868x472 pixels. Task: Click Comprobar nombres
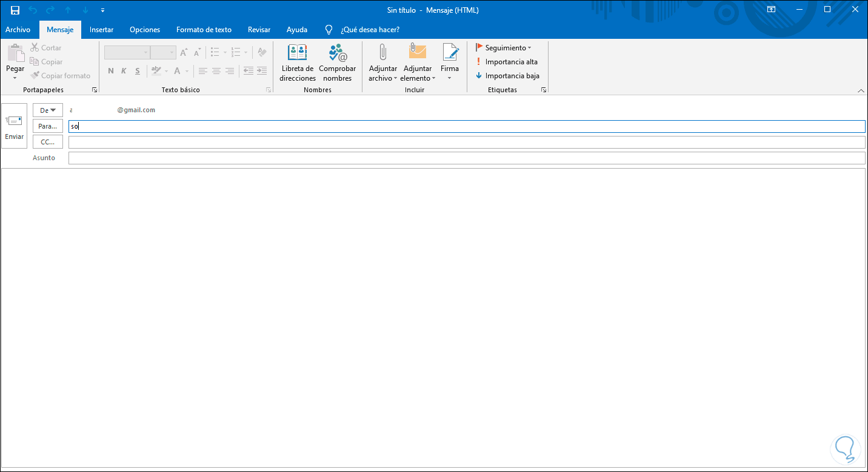[x=338, y=63]
